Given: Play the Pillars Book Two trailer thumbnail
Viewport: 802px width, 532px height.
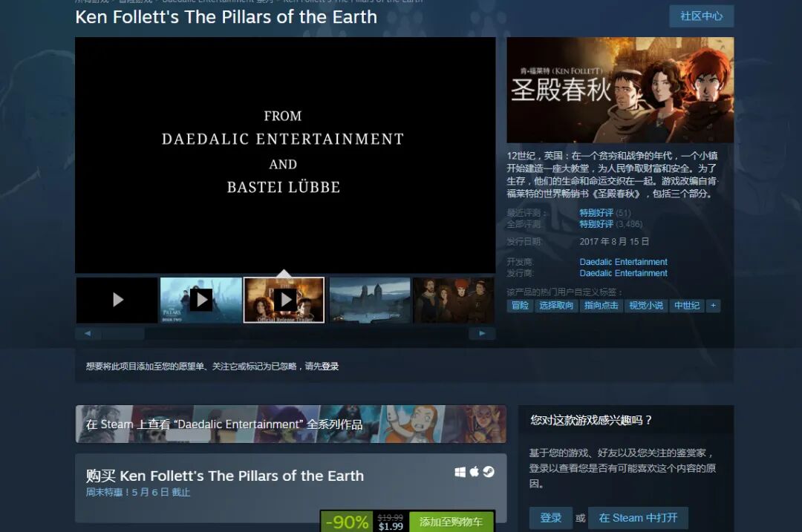Looking at the screenshot, I should (x=201, y=300).
